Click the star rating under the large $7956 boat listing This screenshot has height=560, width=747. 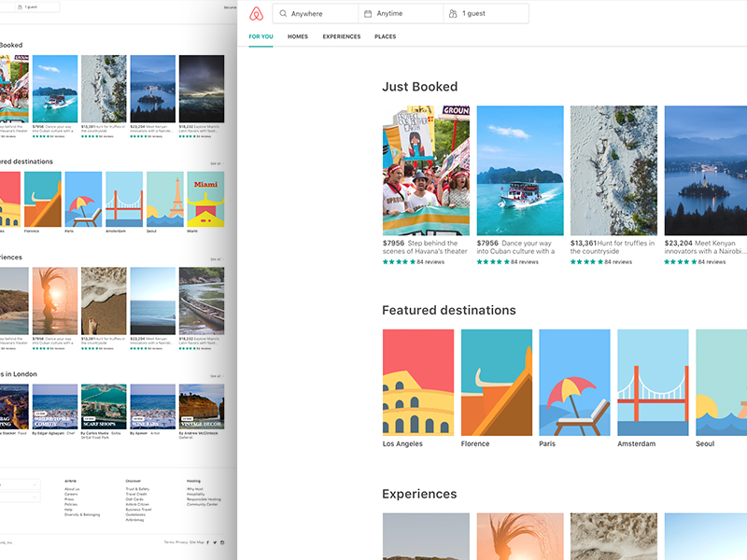click(x=493, y=262)
